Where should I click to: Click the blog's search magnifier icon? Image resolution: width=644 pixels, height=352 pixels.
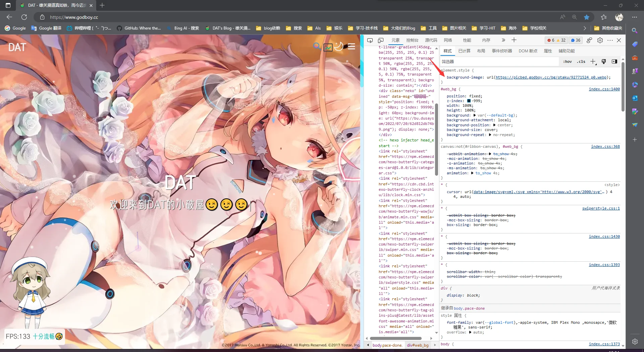(317, 46)
